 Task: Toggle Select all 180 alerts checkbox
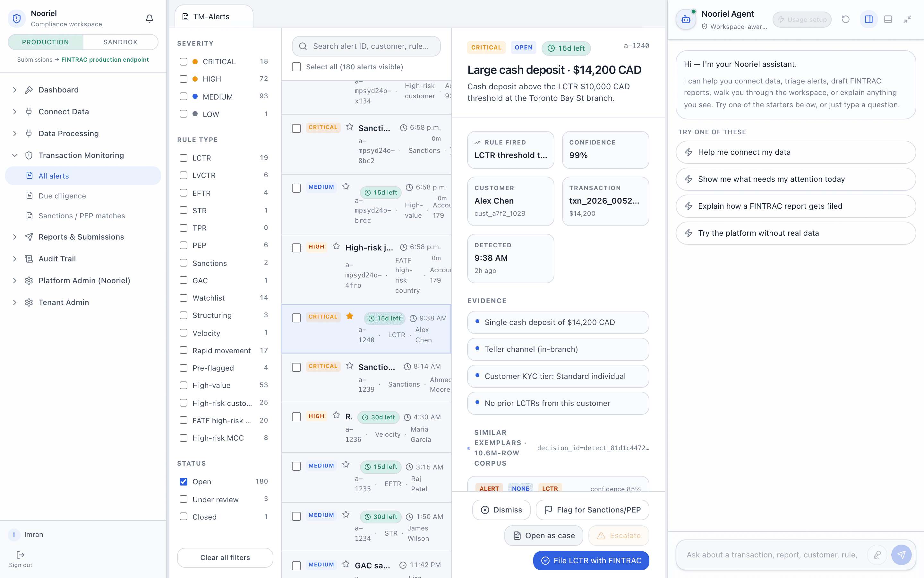(296, 67)
